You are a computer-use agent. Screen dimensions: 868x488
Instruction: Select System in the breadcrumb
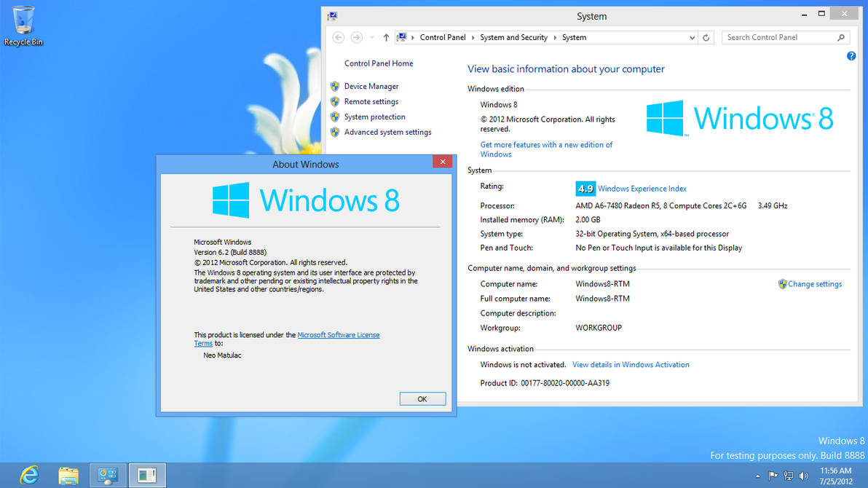[574, 37]
